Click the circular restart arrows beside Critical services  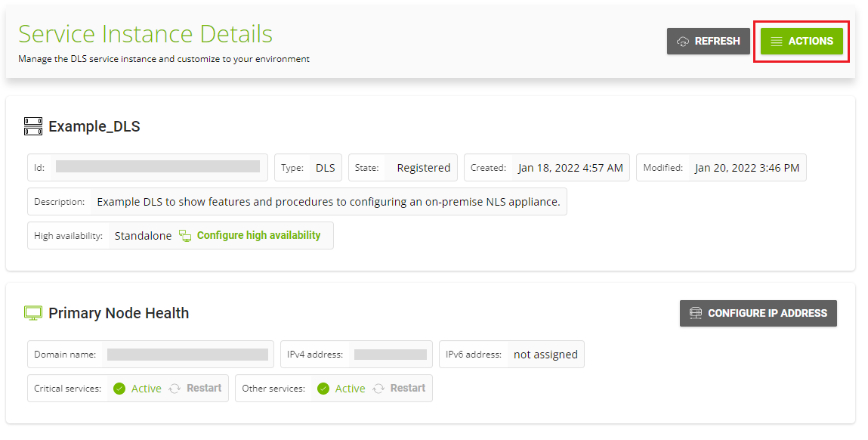(x=176, y=388)
